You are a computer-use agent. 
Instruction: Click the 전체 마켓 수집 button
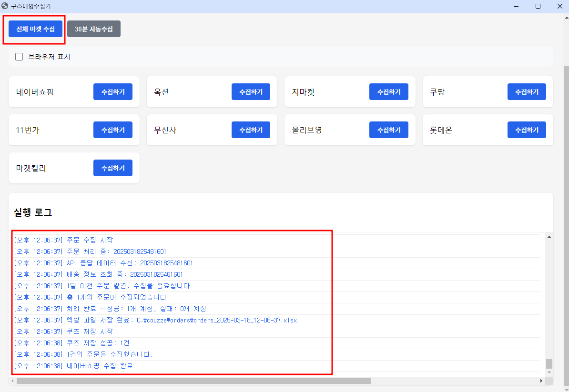35,29
